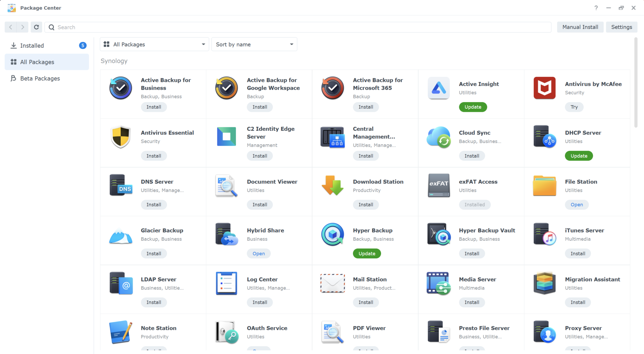644x354 pixels.
Task: Open the Media Server icon
Action: pyautogui.click(x=438, y=283)
